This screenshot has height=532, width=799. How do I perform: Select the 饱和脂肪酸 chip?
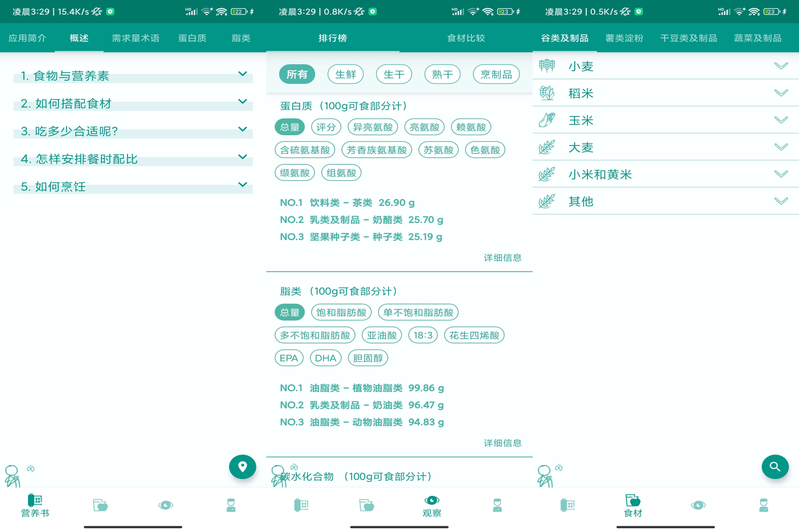click(x=341, y=312)
